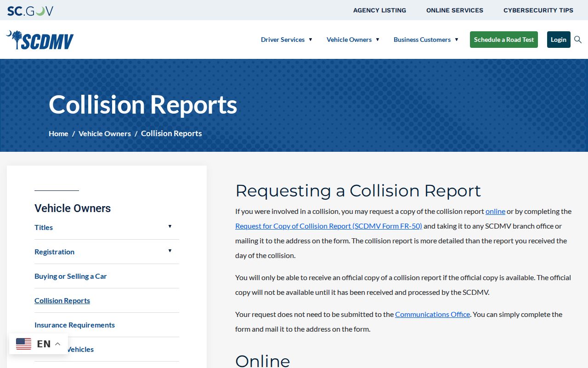Expand the Titles sidebar section
The height and width of the screenshot is (368, 588).
[170, 226]
